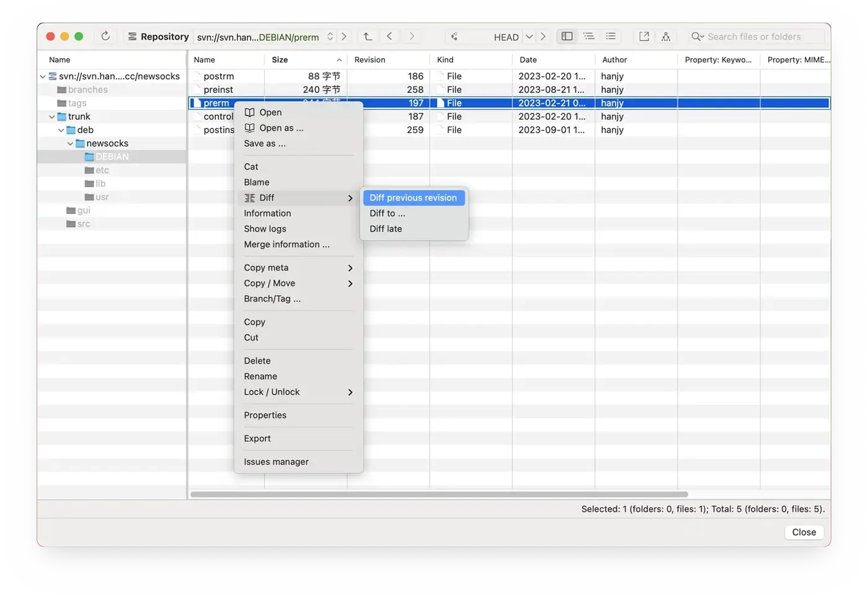Open the HEAD revision dropdown

529,36
